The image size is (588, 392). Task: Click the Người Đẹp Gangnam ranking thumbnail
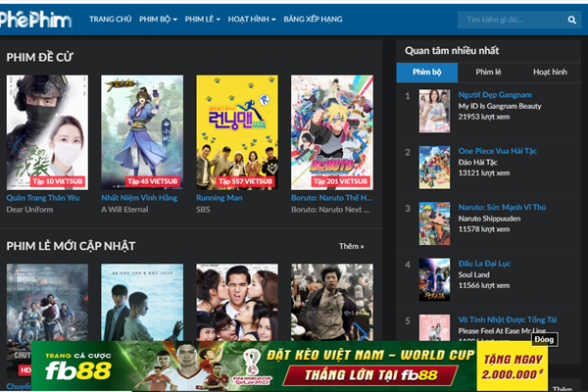pyautogui.click(x=434, y=111)
